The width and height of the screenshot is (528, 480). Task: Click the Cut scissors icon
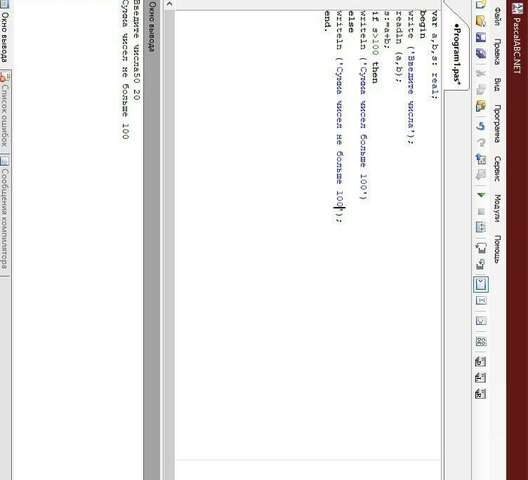point(481,72)
